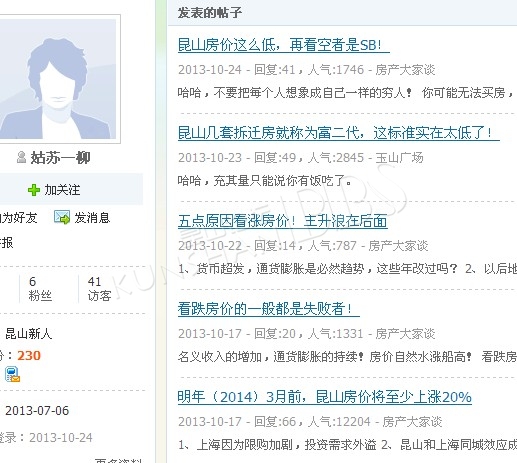The width and height of the screenshot is (517, 463).
Task: Click the small user icon beside 姑苏一柳
Action: pyautogui.click(x=21, y=157)
